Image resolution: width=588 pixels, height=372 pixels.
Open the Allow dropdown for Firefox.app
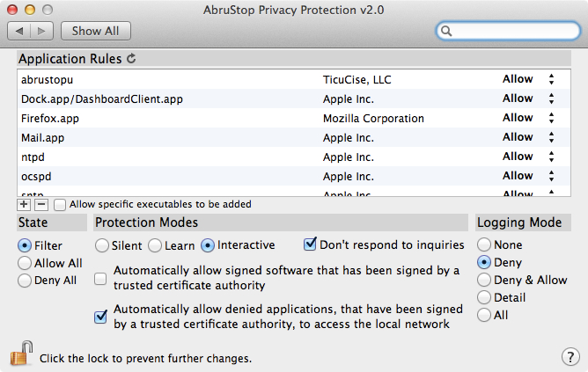529,118
